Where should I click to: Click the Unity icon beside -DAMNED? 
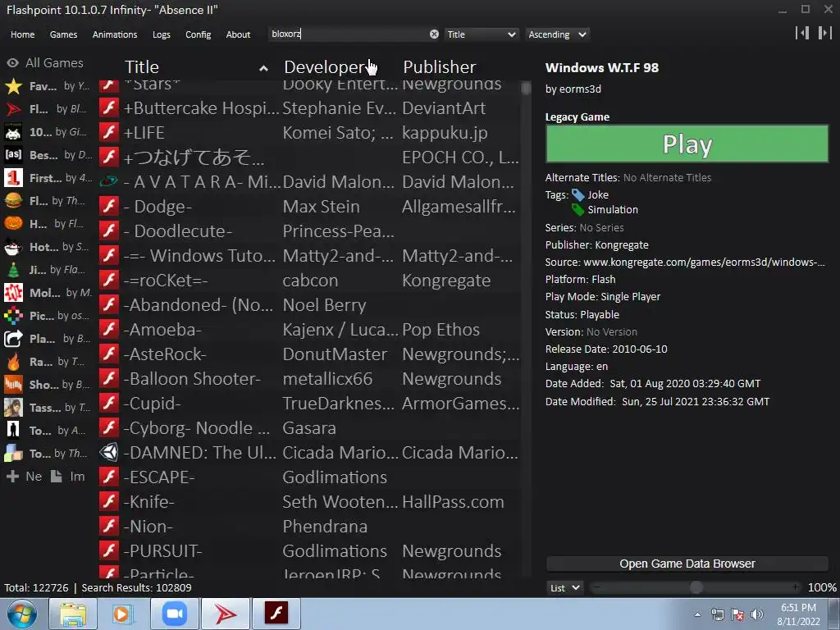(109, 453)
